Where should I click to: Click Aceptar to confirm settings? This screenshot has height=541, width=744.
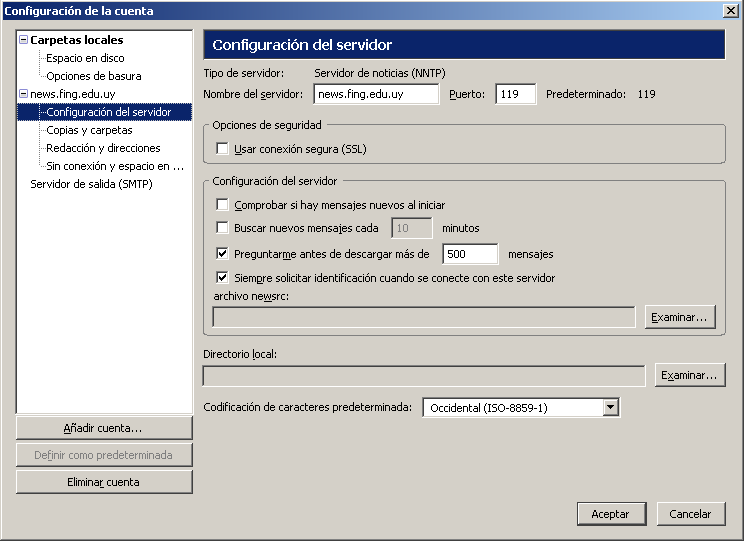point(612,514)
